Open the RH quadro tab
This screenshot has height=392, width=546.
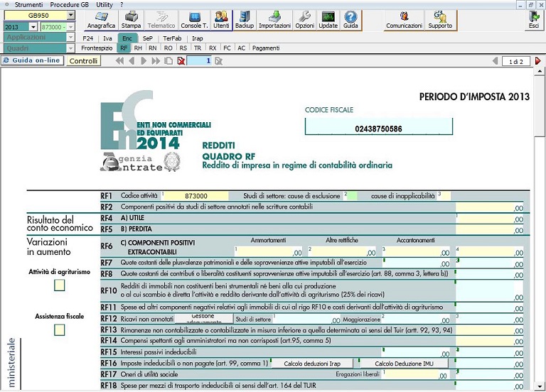138,48
